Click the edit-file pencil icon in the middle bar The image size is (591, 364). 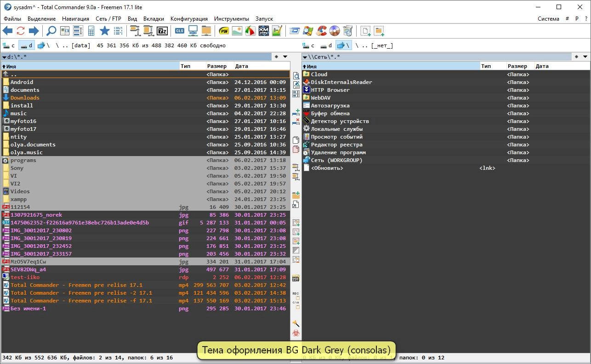(296, 85)
